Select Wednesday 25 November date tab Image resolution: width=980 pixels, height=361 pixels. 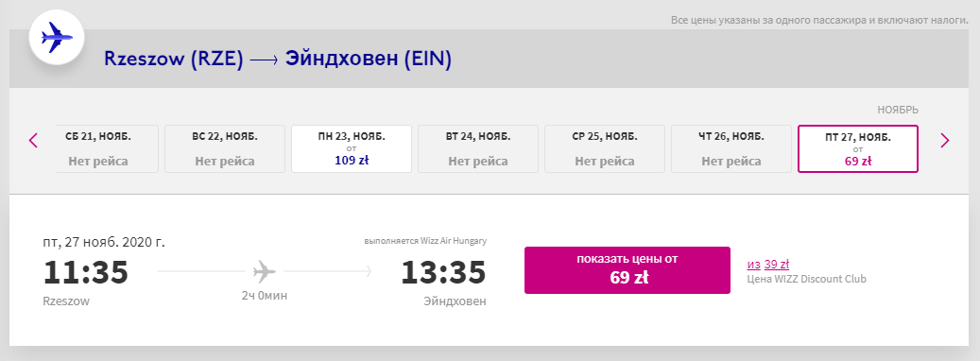point(605,148)
